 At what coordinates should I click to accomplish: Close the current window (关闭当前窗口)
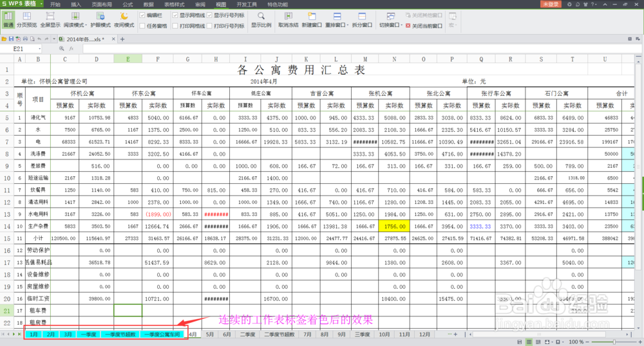pyautogui.click(x=424, y=26)
